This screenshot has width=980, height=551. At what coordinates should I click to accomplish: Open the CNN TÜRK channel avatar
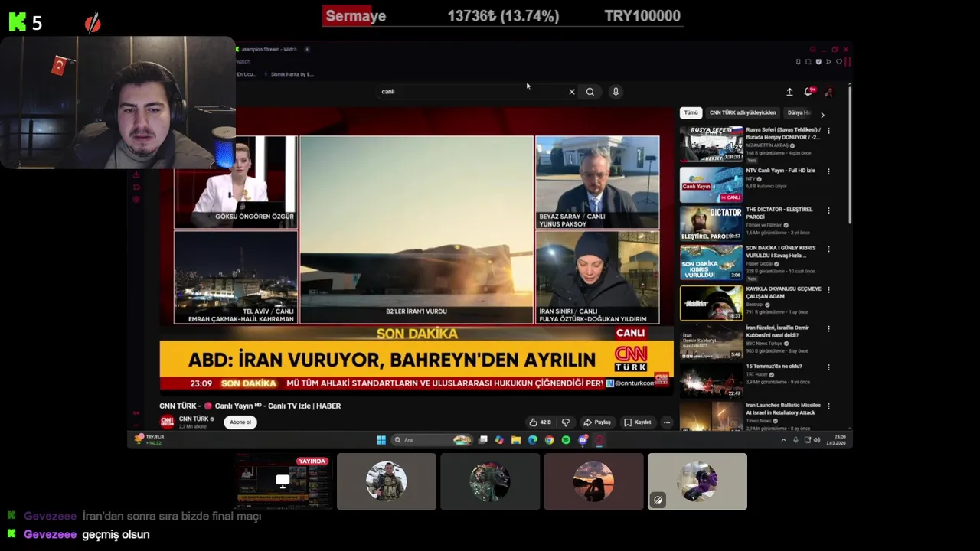[167, 422]
